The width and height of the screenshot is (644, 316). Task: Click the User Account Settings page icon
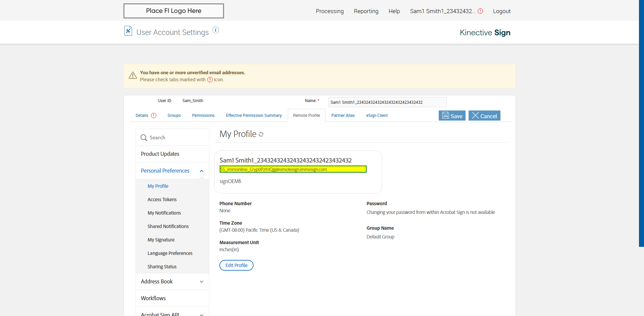coord(128,31)
